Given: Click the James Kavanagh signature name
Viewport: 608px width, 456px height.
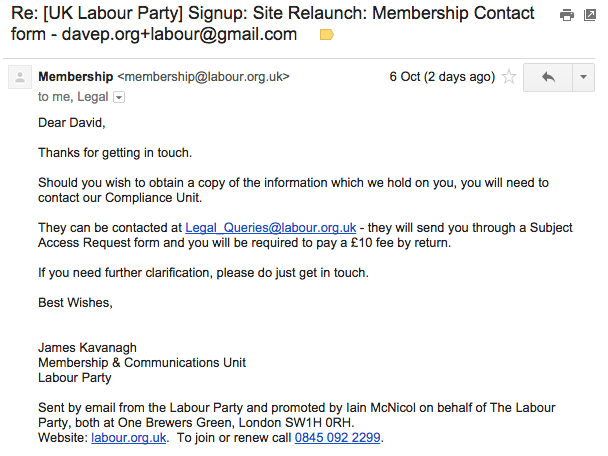Looking at the screenshot, I should (x=87, y=348).
